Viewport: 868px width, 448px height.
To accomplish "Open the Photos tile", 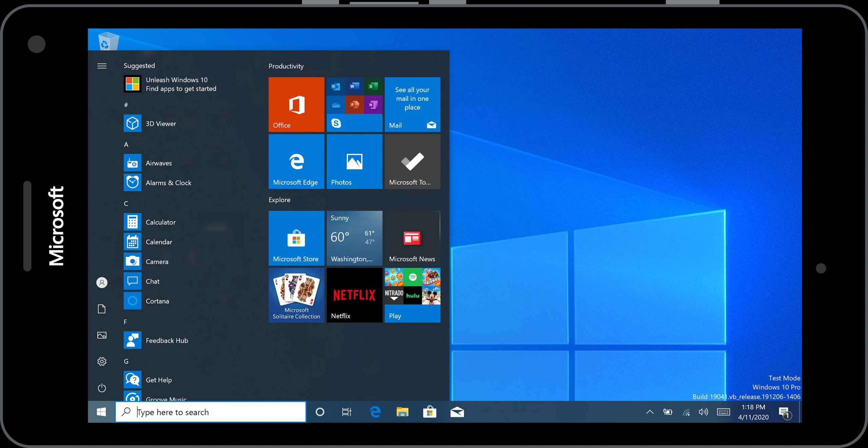I will [354, 161].
